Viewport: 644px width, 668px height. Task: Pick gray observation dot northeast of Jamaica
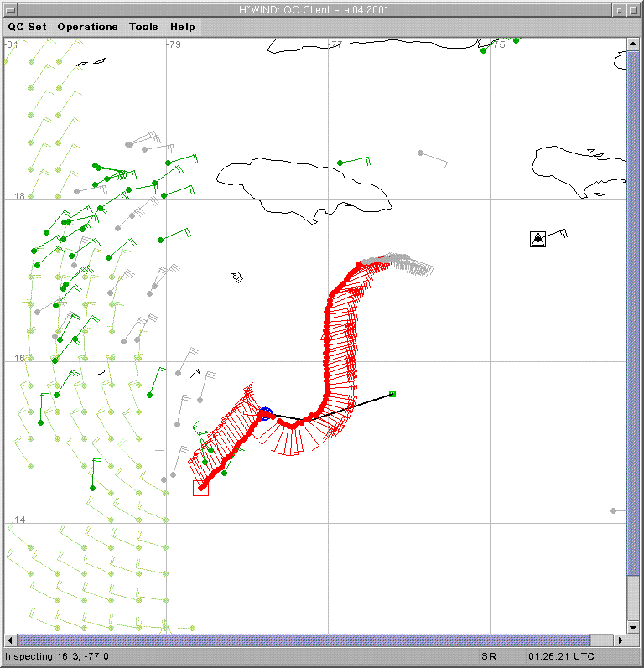[x=420, y=153]
